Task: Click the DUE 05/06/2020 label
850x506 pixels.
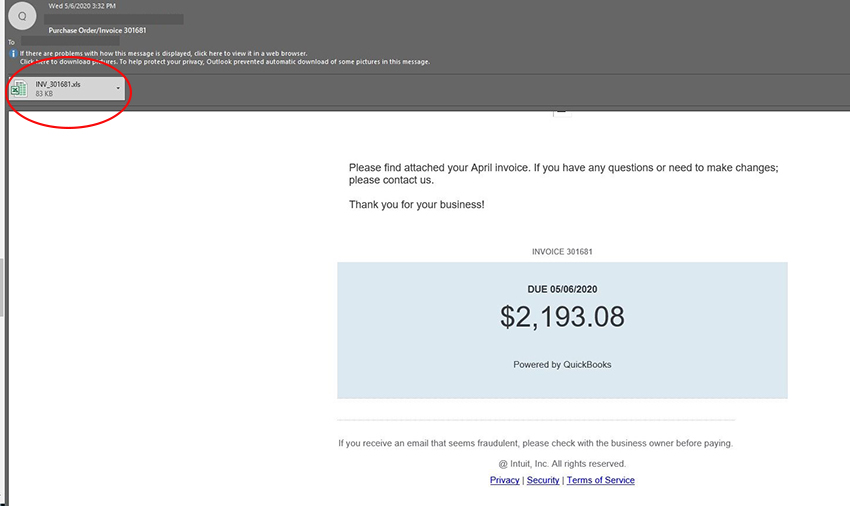Action: 562,289
